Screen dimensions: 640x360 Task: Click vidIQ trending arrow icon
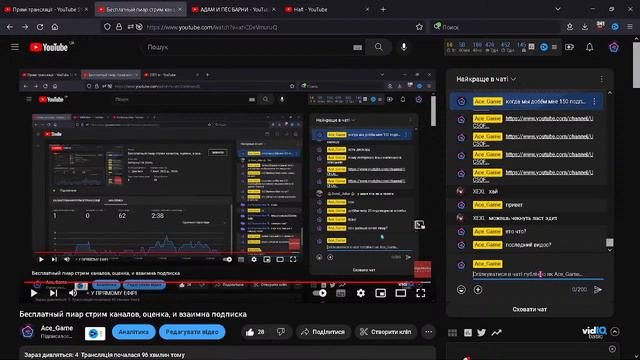(x=496, y=333)
